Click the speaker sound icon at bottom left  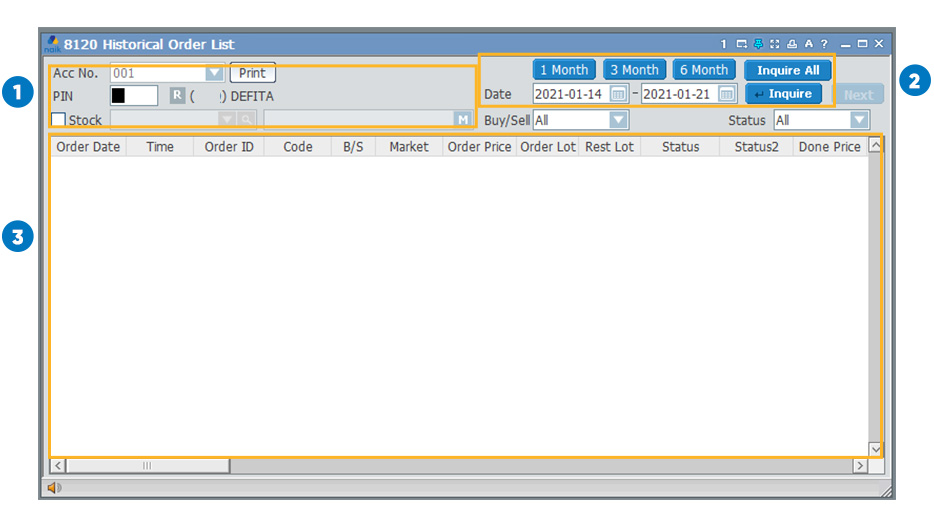coord(53,488)
